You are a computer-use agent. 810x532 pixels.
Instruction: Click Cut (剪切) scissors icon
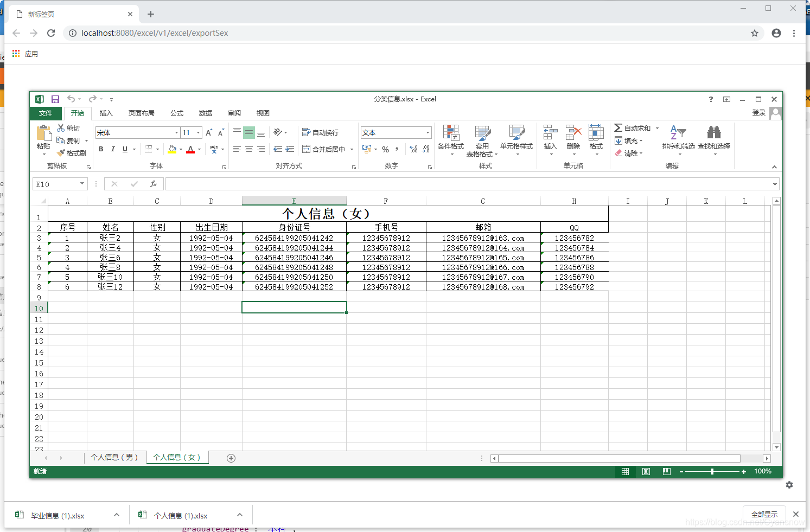click(x=61, y=128)
